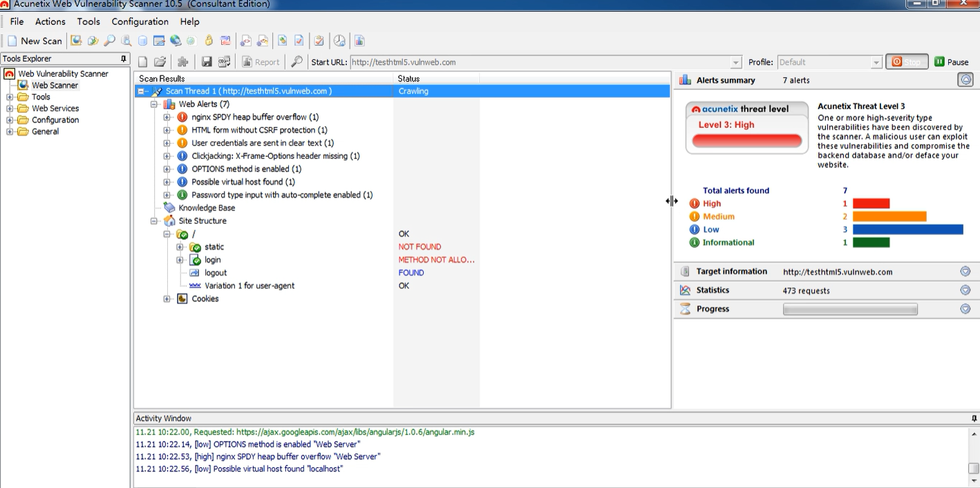Click the puzzle piece icon in scan toolbar
The image size is (980, 488).
coord(183,62)
